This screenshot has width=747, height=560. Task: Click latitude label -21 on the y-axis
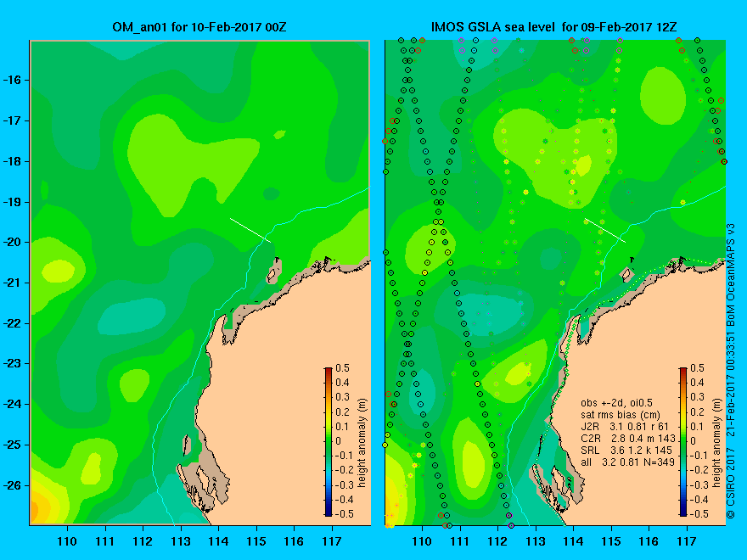click(x=13, y=283)
